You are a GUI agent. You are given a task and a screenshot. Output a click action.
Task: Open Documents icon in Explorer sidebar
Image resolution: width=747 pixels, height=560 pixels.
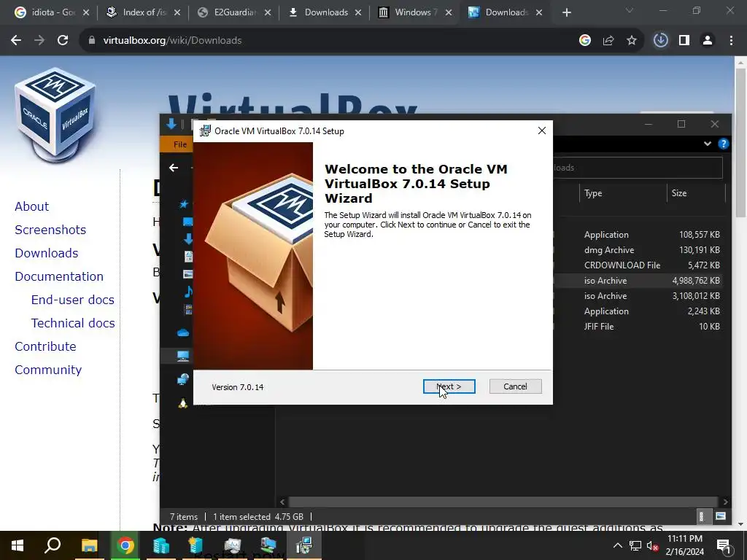[188, 256]
